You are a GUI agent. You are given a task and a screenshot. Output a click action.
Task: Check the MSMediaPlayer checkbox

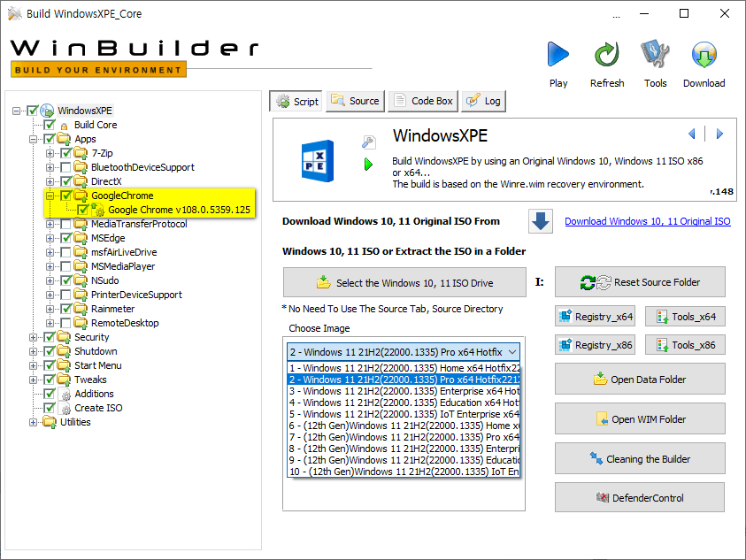pyautogui.click(x=66, y=266)
